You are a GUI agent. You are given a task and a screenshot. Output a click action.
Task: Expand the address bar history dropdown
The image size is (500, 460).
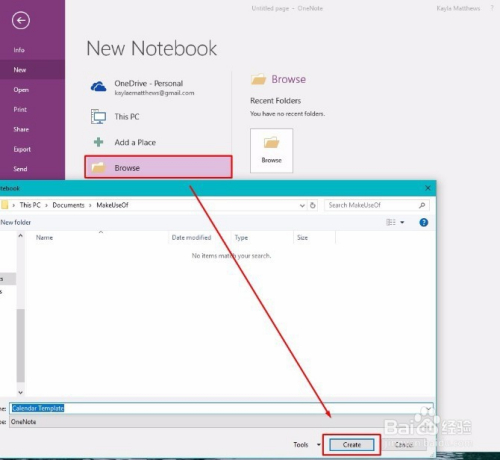pos(302,205)
